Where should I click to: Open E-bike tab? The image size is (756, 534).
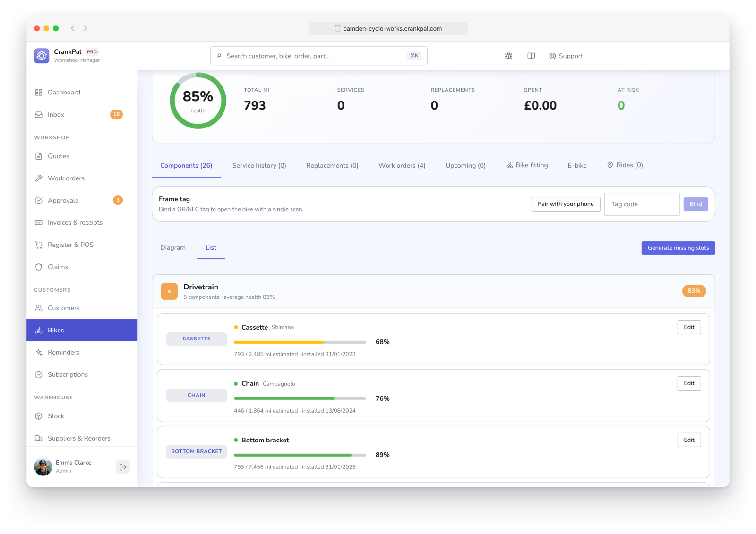(577, 166)
